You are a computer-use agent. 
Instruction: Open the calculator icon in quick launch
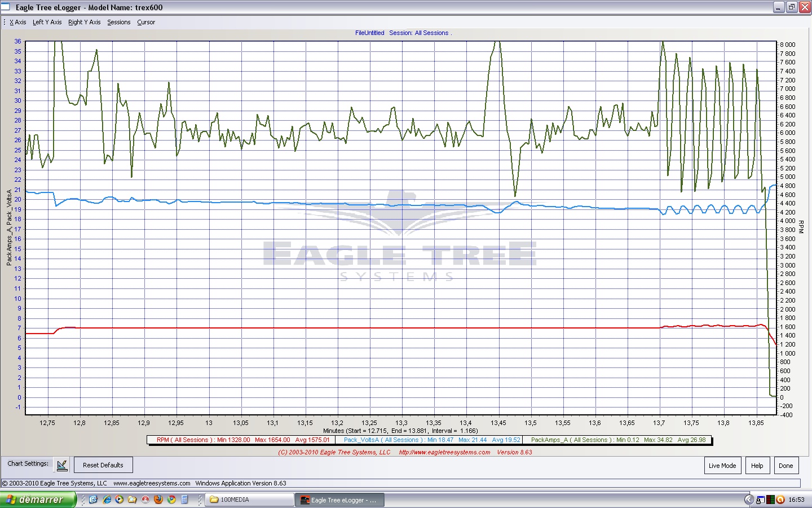[x=184, y=500]
